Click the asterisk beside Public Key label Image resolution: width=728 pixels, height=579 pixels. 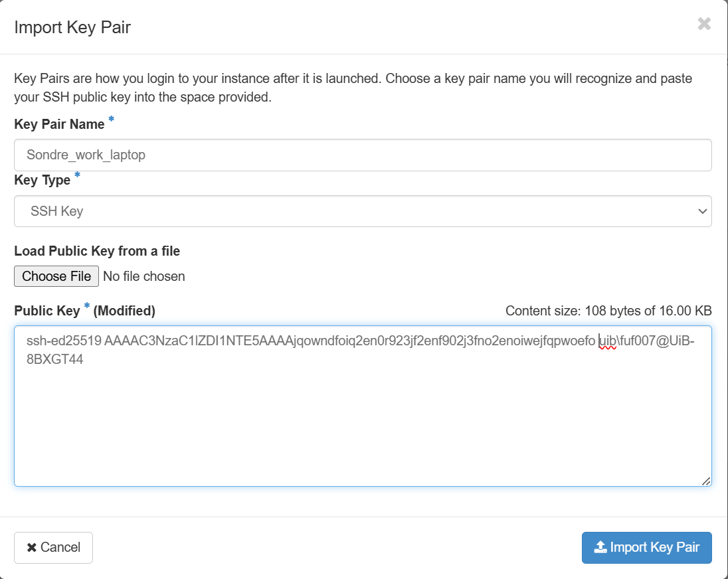click(x=86, y=306)
